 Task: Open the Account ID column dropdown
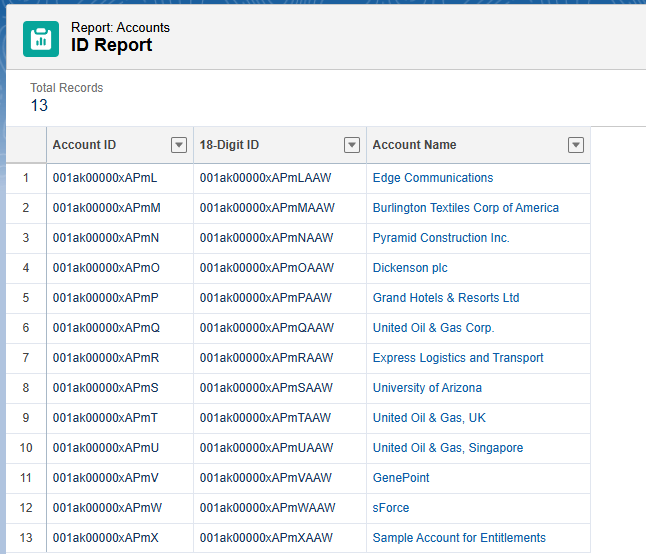pyautogui.click(x=179, y=145)
